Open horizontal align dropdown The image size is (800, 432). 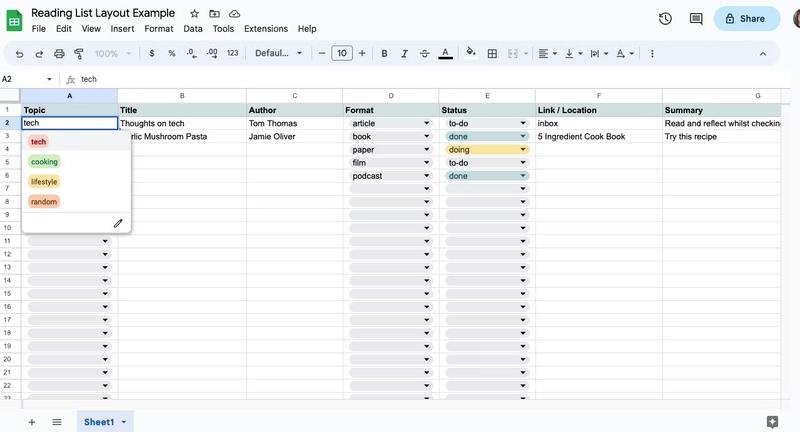click(548, 54)
